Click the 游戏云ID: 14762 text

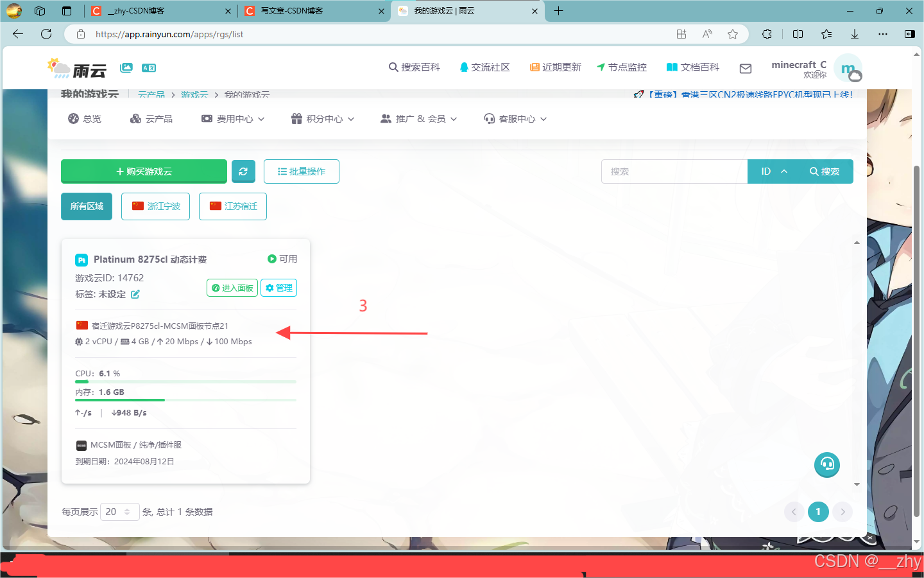(110, 278)
